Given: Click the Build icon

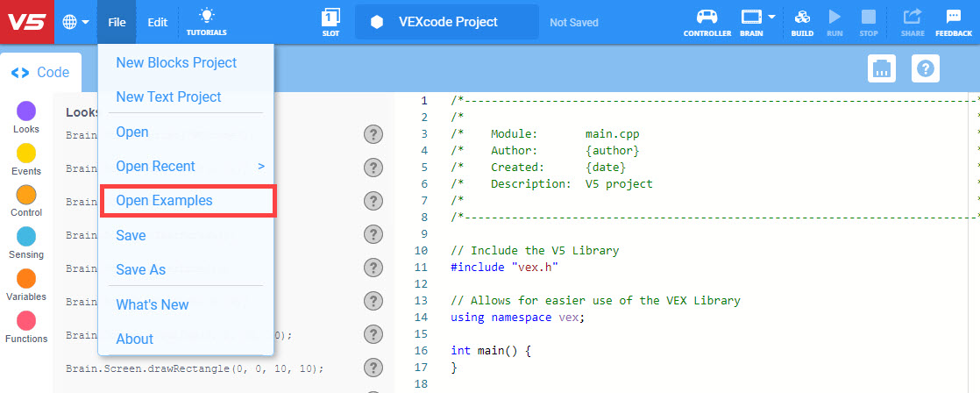Looking at the screenshot, I should point(802,21).
